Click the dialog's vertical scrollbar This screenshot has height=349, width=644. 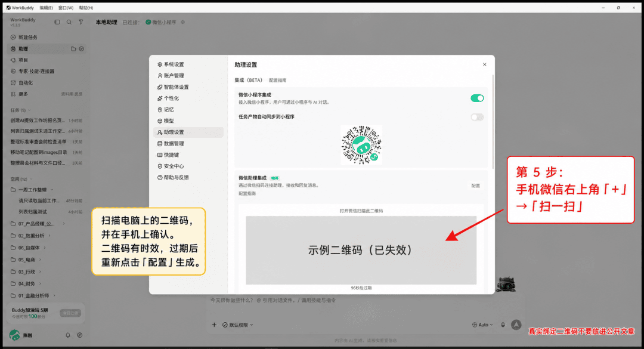493,121
